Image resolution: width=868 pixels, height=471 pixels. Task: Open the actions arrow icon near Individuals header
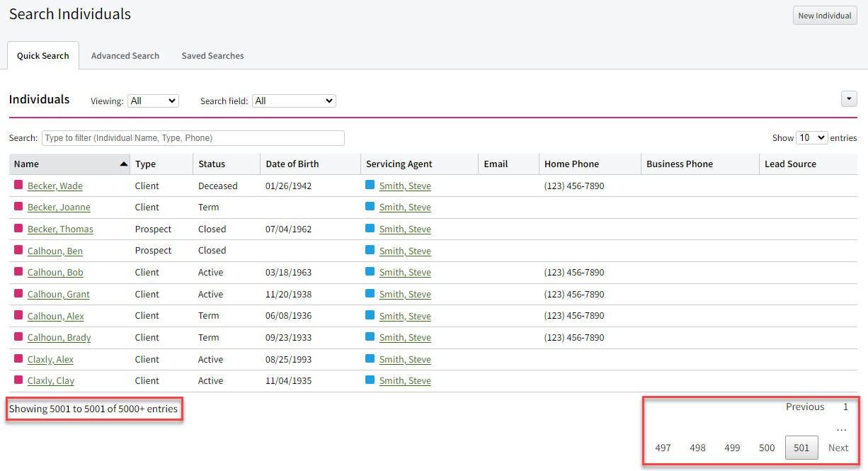pyautogui.click(x=849, y=98)
